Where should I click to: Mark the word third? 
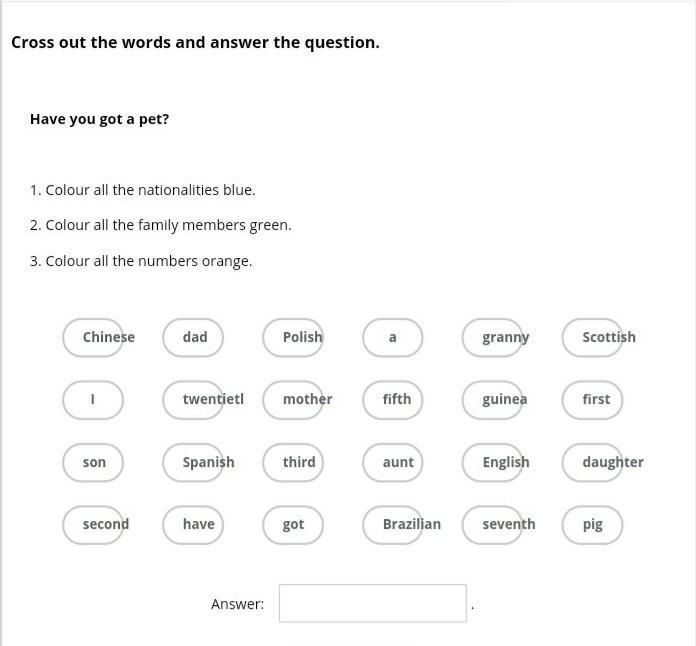click(x=293, y=463)
